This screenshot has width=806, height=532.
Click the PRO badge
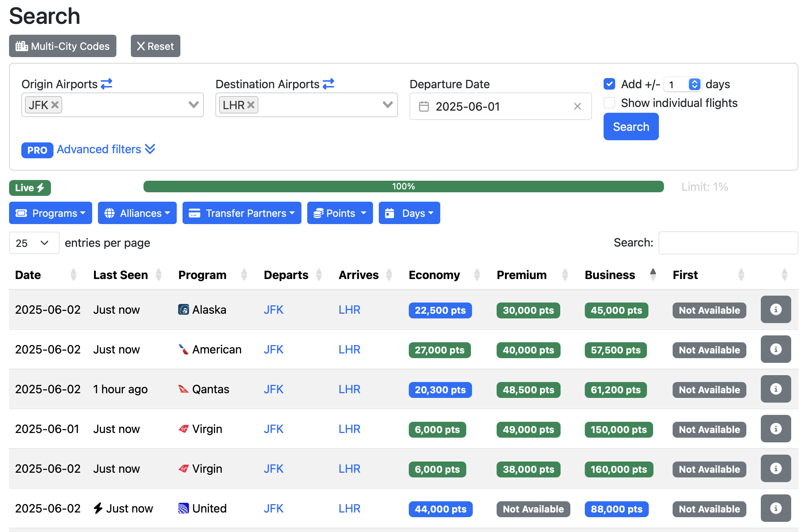click(37, 150)
